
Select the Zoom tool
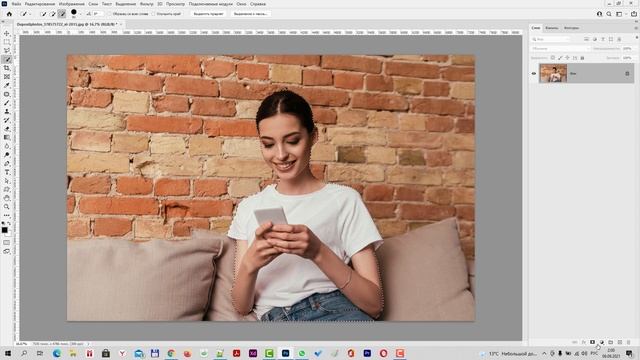pos(7,207)
